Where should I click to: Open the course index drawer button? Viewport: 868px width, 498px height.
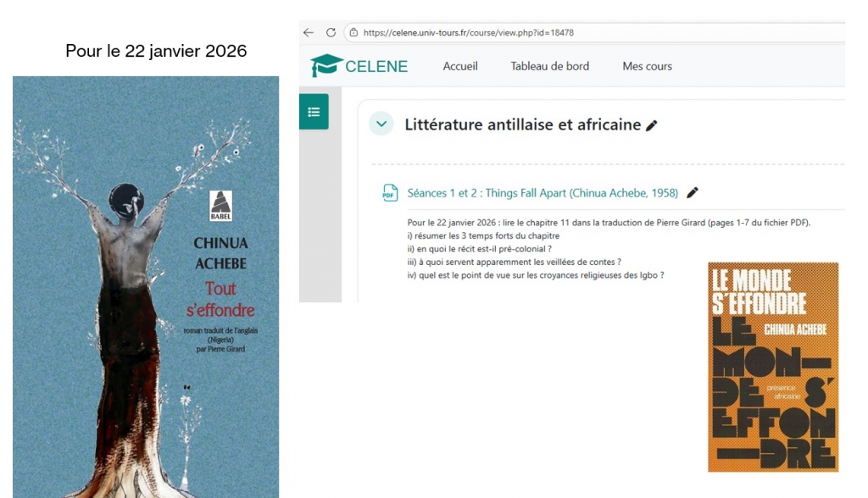click(314, 112)
